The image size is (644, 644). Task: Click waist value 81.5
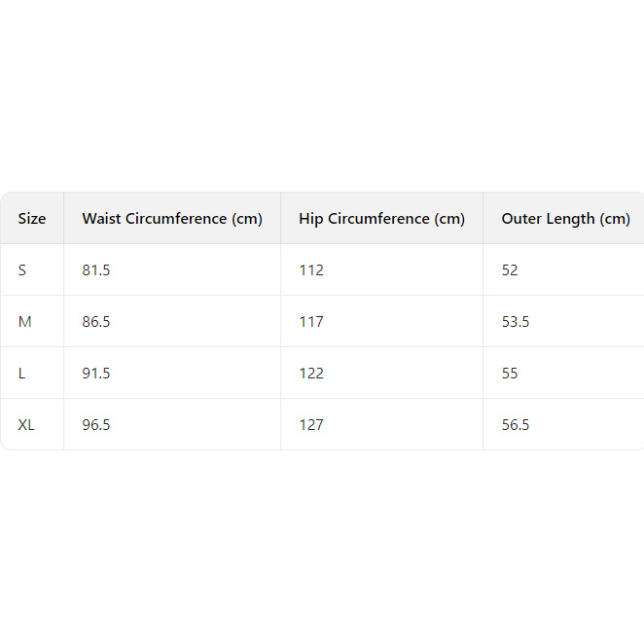tap(96, 270)
